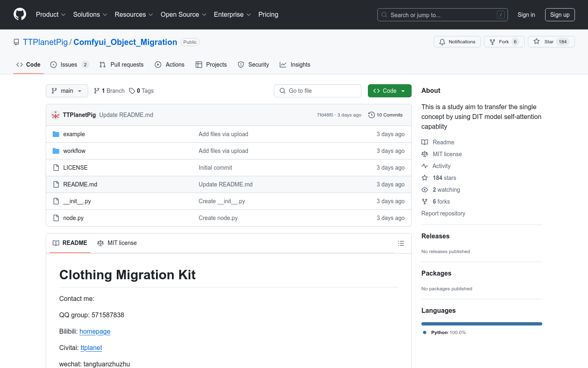Open the node.py file
Screen dimensions: 588x368
(x=73, y=218)
